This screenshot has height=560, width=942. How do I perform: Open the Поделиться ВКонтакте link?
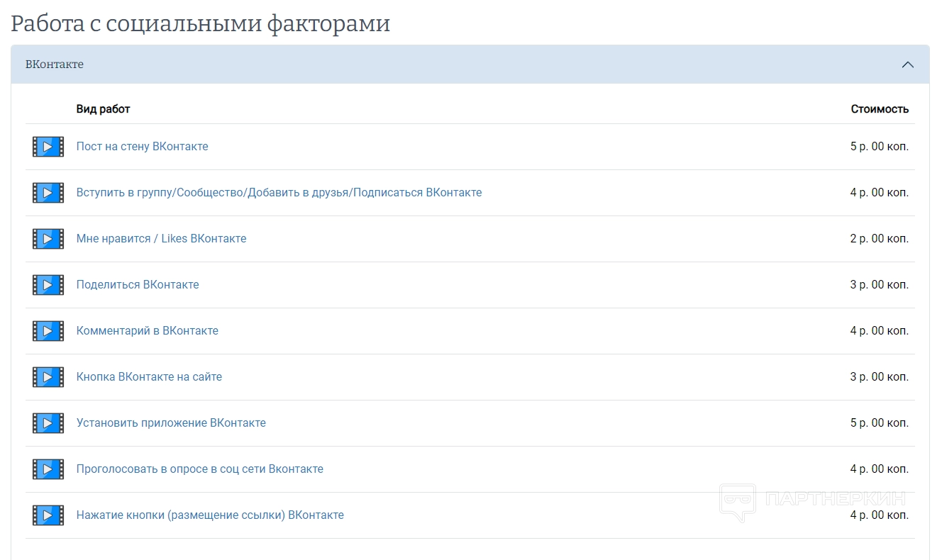(x=138, y=285)
